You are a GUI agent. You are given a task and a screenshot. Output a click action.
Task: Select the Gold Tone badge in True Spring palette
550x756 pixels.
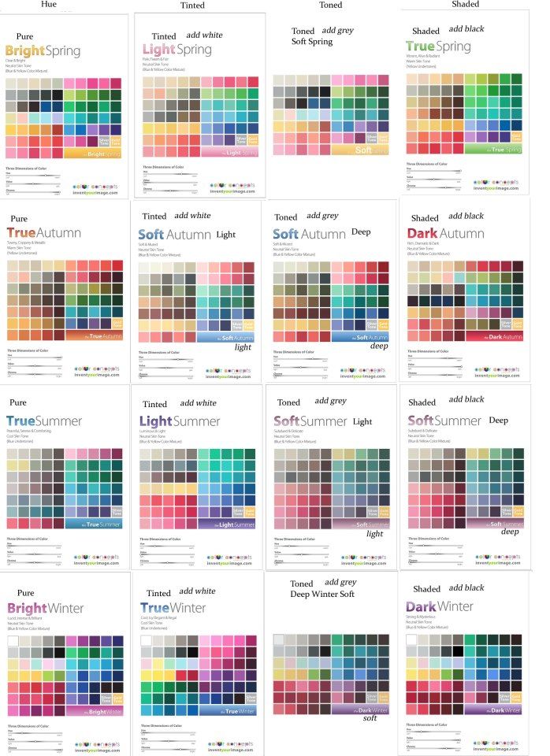517,137
